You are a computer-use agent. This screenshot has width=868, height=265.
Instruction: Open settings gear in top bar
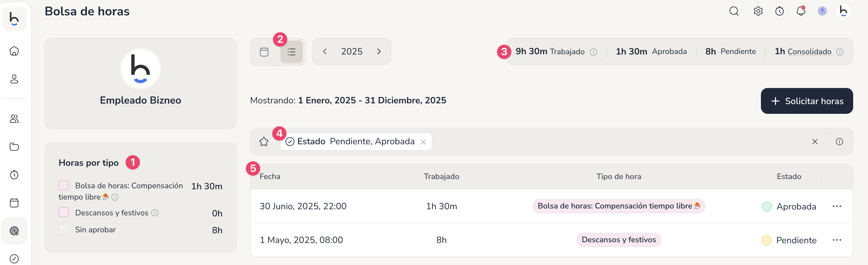(758, 11)
